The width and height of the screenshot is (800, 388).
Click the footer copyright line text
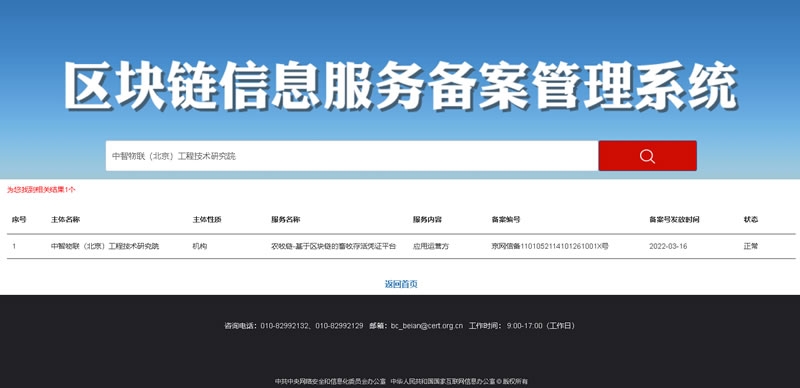pyautogui.click(x=401, y=381)
